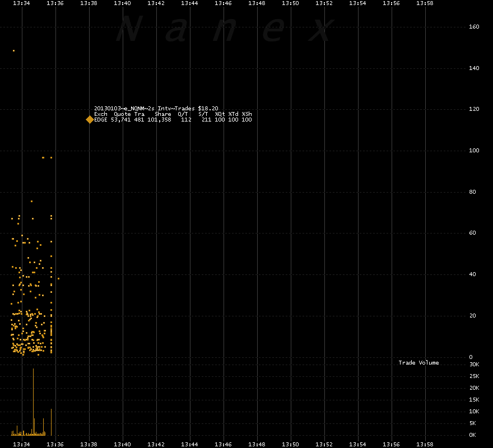Click '13:44' on the bottom time axis
This screenshot has width=493, height=448.
tap(189, 445)
